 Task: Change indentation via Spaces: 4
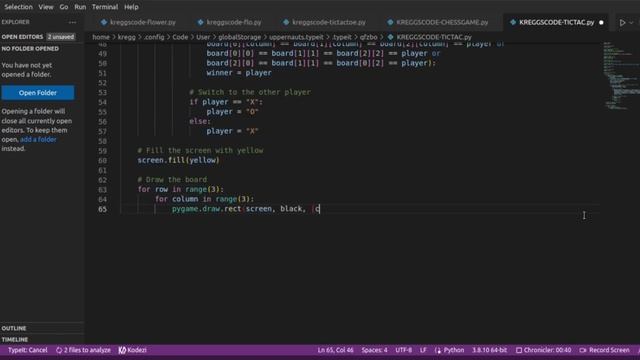[x=374, y=350]
